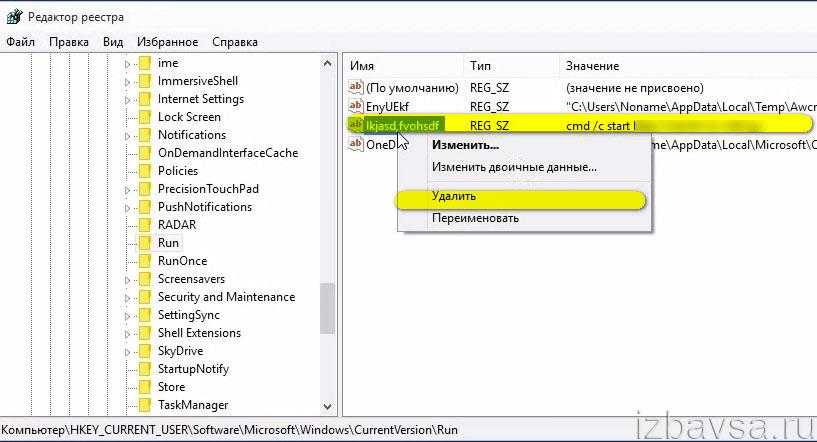Sort values by the Имя column header

coord(363,65)
